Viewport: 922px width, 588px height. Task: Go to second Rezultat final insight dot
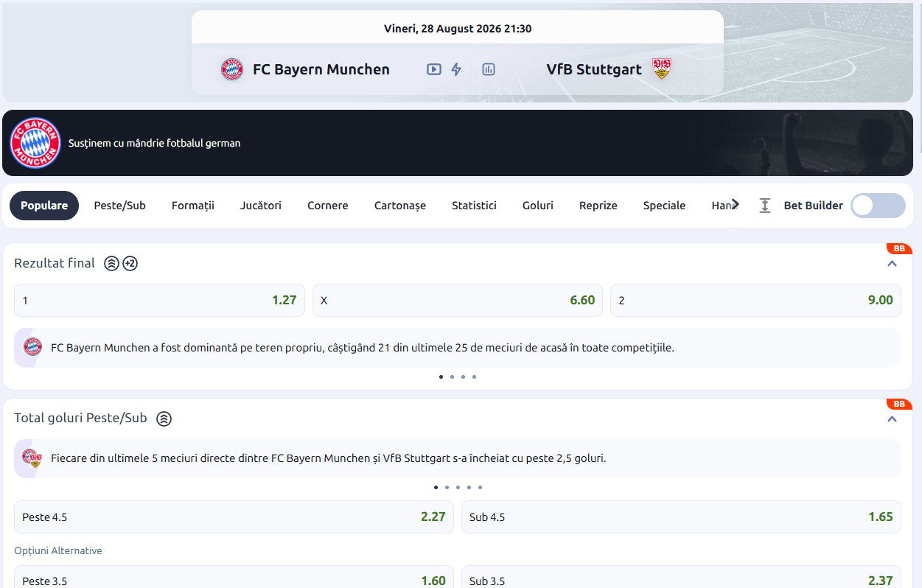click(452, 377)
